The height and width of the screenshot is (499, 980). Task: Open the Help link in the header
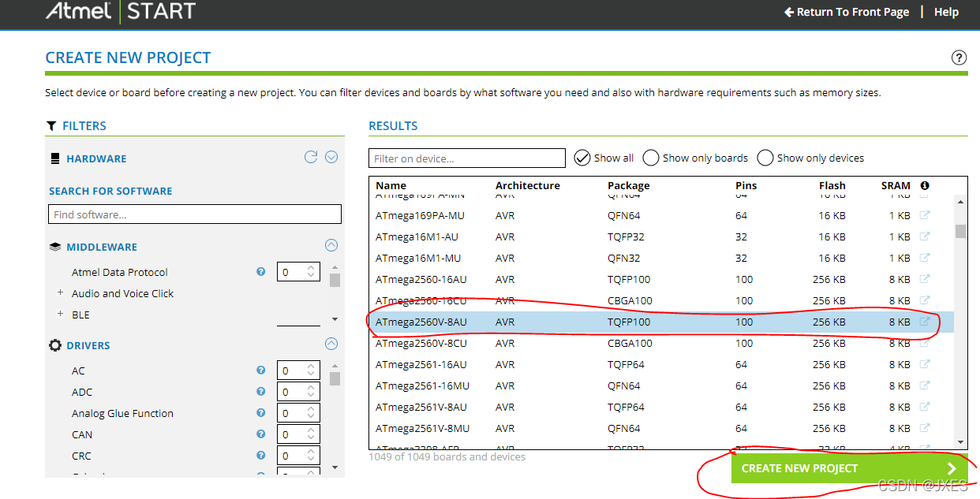[x=946, y=12]
